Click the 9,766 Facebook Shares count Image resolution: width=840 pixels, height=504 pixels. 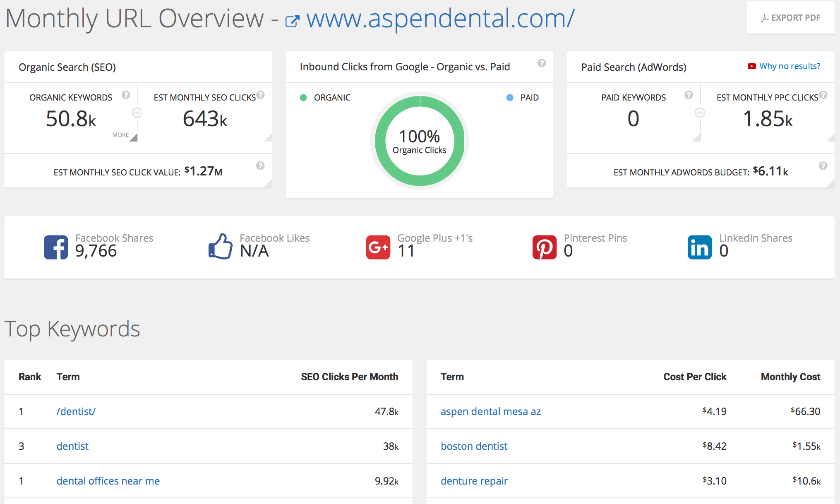click(x=96, y=251)
